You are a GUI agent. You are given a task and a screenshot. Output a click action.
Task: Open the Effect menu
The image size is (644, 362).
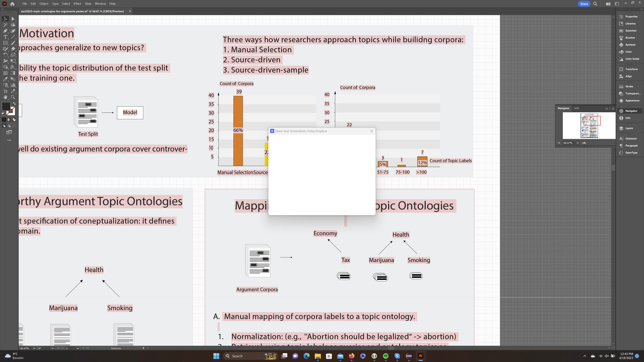[x=77, y=4]
